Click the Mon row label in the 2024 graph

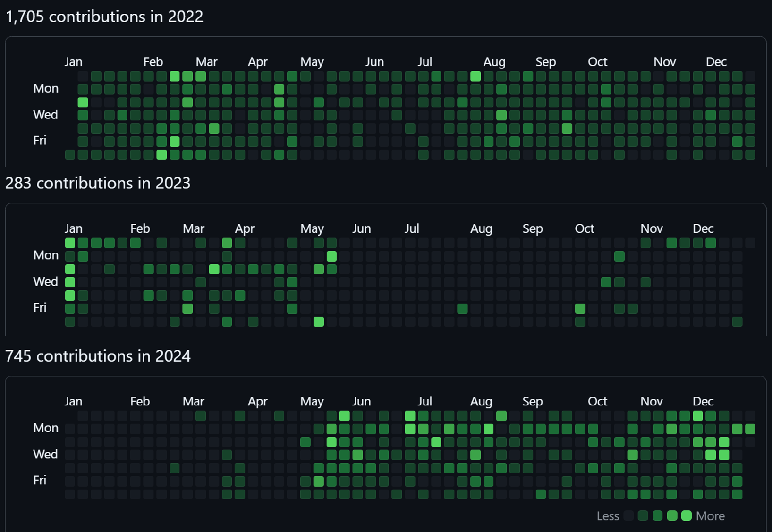[x=46, y=428]
